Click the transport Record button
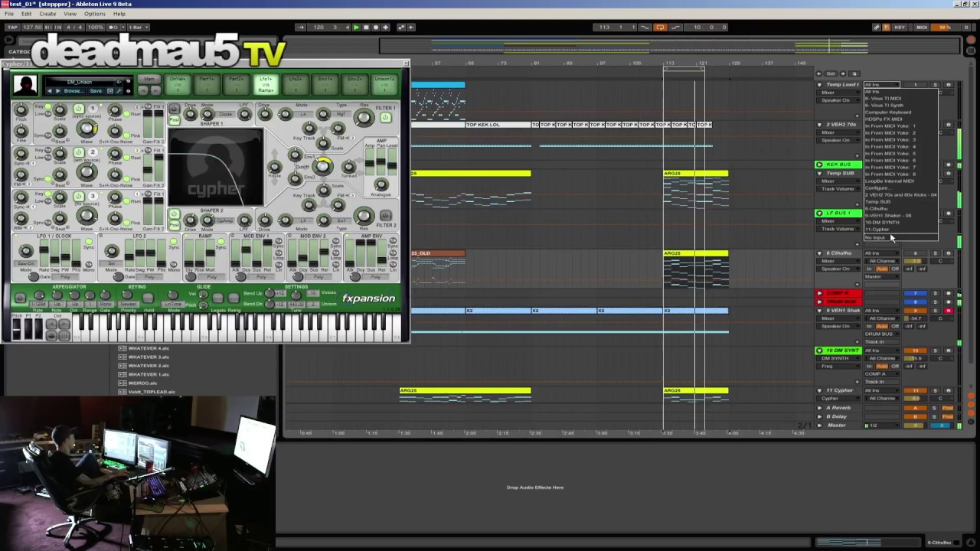Screen dimensions: 980x551 [375, 28]
